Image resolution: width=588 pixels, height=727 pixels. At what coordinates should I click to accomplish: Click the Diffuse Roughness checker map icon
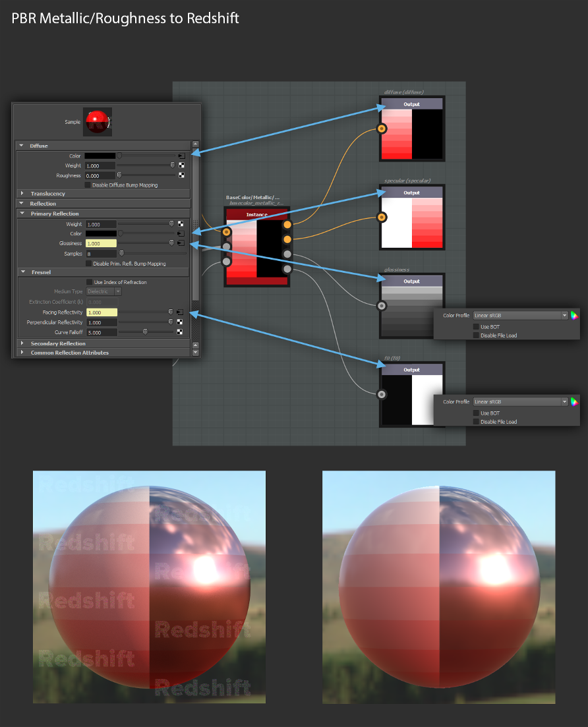tap(182, 175)
